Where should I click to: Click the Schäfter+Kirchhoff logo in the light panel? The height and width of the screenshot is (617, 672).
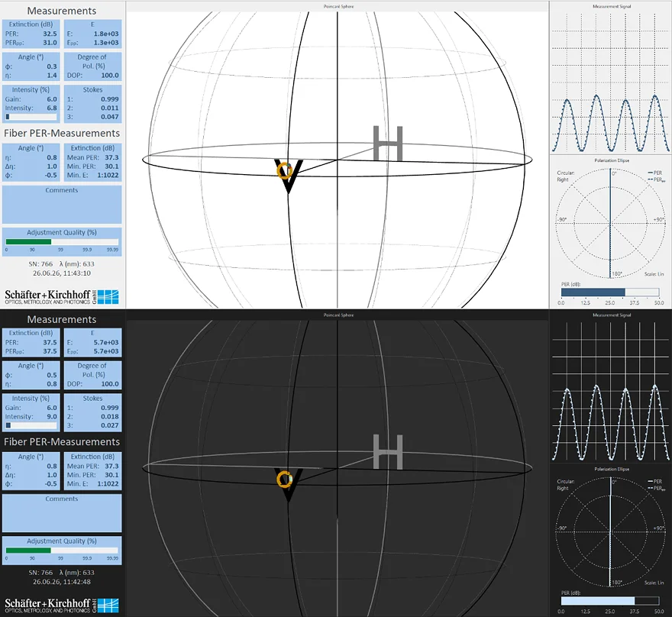(x=62, y=296)
